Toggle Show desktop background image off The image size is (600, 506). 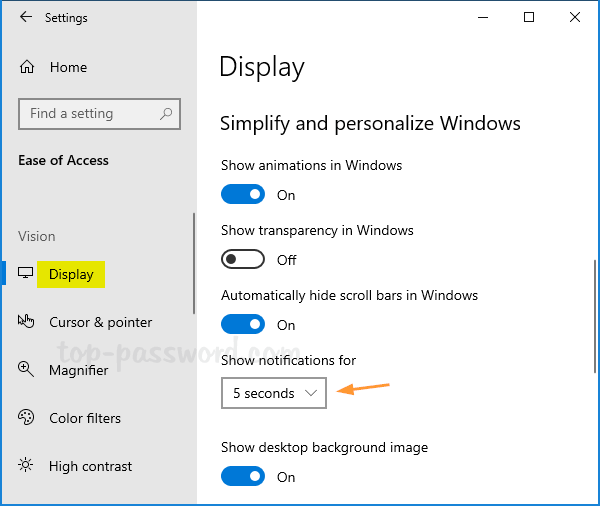click(x=243, y=476)
